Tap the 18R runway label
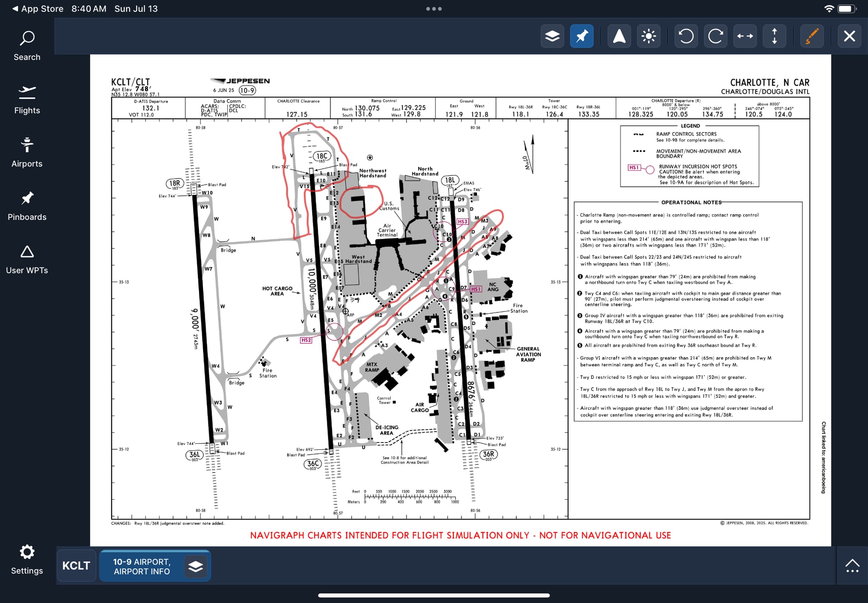 click(x=175, y=184)
